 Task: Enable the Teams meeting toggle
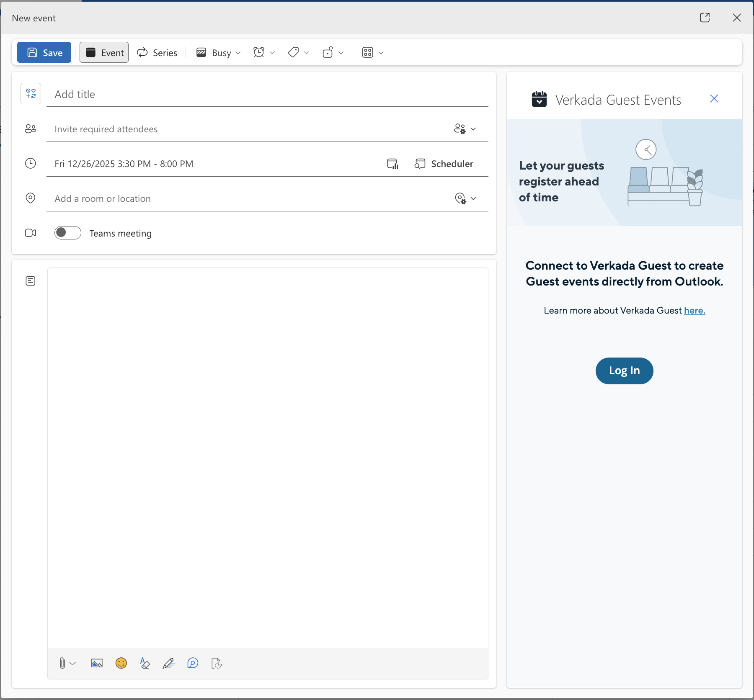pyautogui.click(x=68, y=233)
